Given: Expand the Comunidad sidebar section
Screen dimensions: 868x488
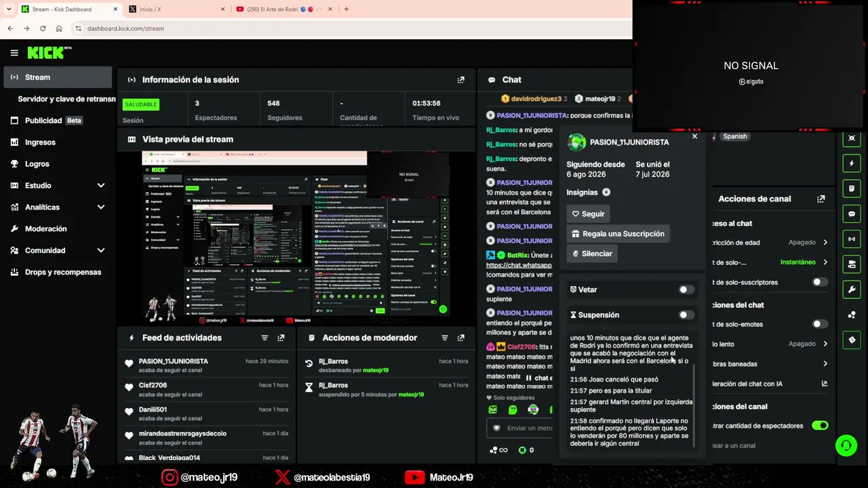Looking at the screenshot, I should (x=101, y=251).
